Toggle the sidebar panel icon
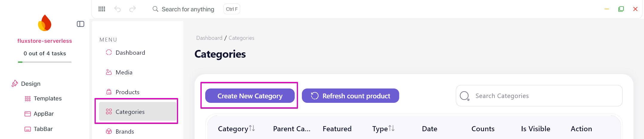 coord(81,24)
